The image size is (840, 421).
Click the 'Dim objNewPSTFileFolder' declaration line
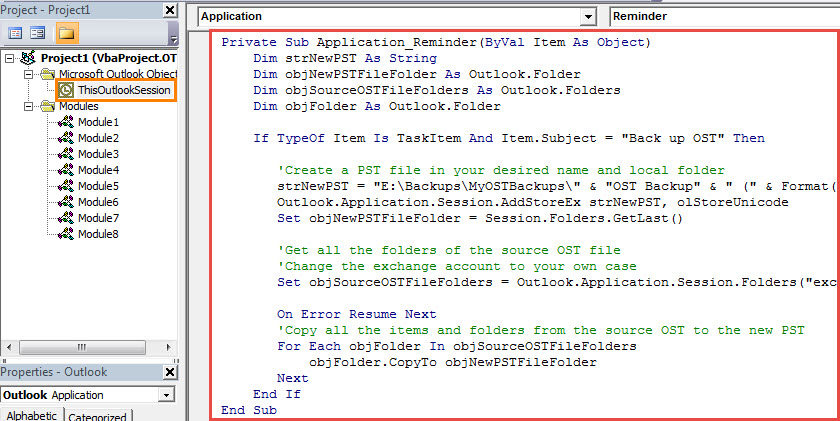tap(417, 74)
